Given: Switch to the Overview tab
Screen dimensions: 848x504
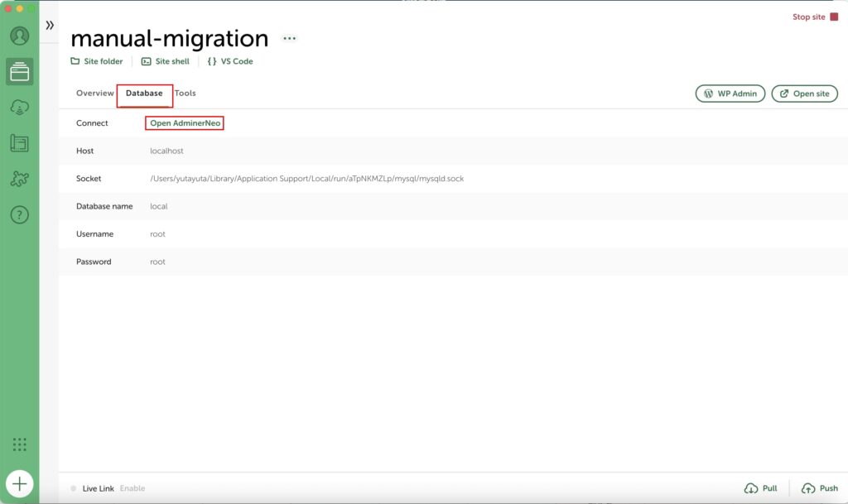Looking at the screenshot, I should [x=95, y=93].
